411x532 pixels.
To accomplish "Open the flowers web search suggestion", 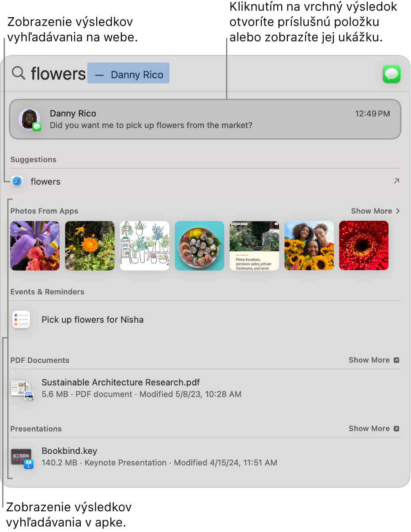I will coord(205,181).
